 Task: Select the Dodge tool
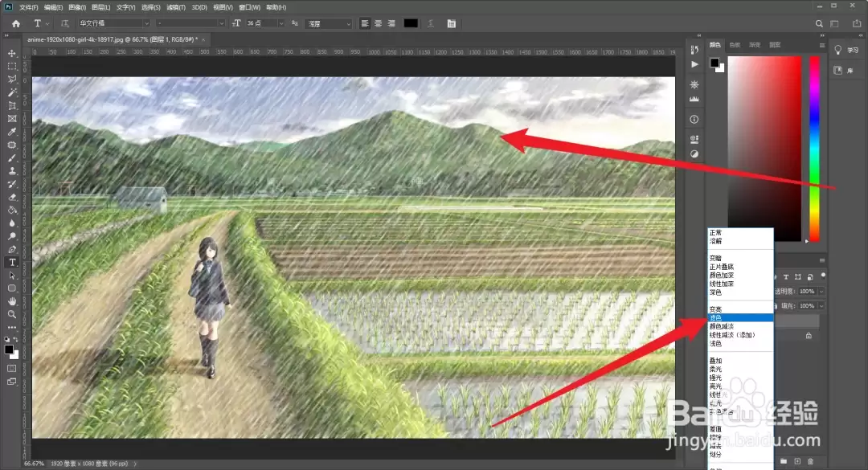pos(11,236)
